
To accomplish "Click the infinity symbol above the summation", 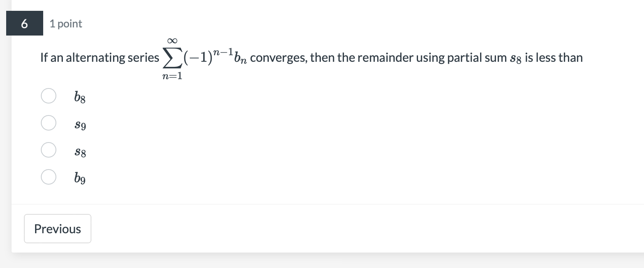I will (172, 41).
